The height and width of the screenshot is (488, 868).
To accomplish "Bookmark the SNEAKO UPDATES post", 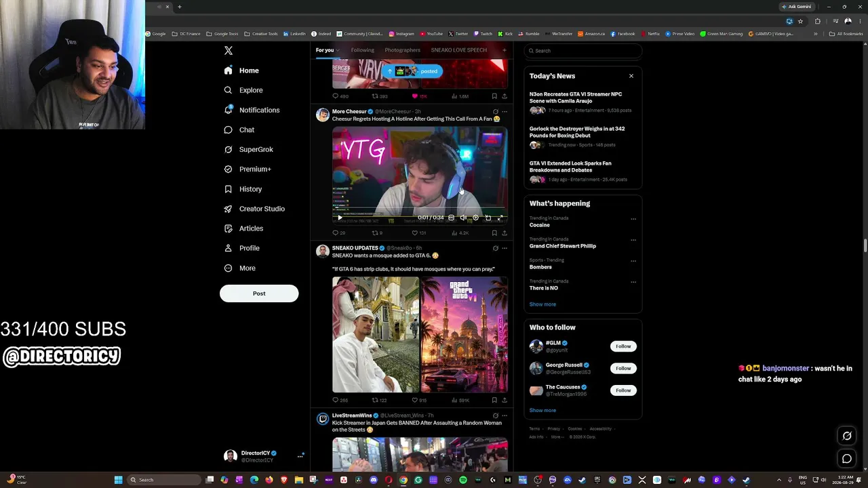I will click(x=494, y=400).
